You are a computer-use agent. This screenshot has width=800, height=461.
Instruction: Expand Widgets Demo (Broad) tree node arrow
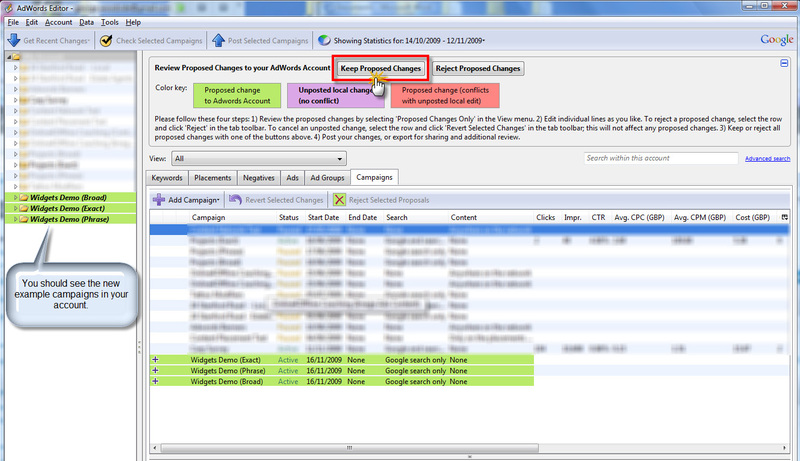coord(15,197)
